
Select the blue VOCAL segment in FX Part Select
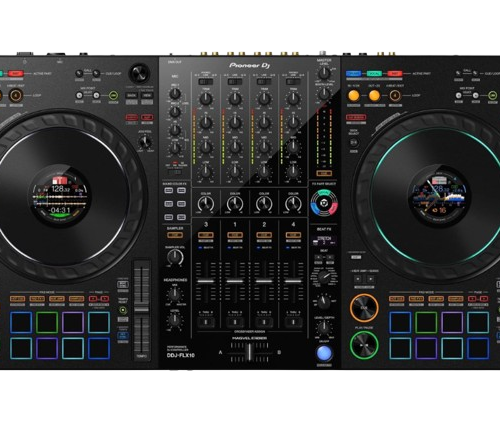314,208
